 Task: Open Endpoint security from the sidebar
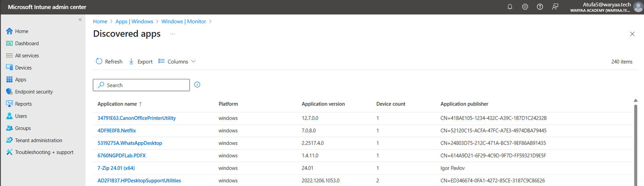click(x=34, y=92)
